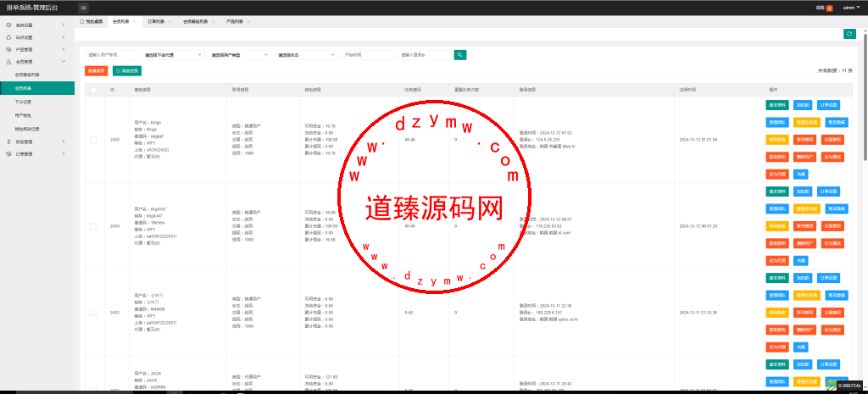Click 订单设置 for member Kings

[828, 105]
